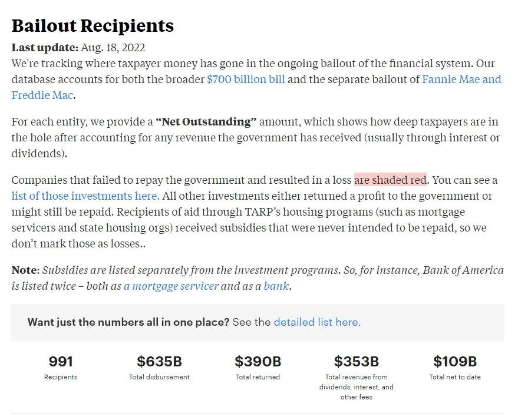Select the $109B total net figure
This screenshot has width=518, height=420.
tap(454, 361)
